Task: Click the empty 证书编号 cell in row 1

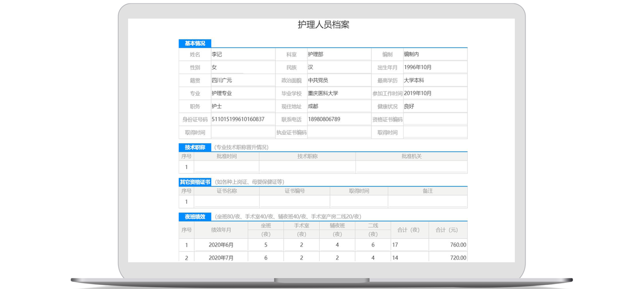Action: 295,202
